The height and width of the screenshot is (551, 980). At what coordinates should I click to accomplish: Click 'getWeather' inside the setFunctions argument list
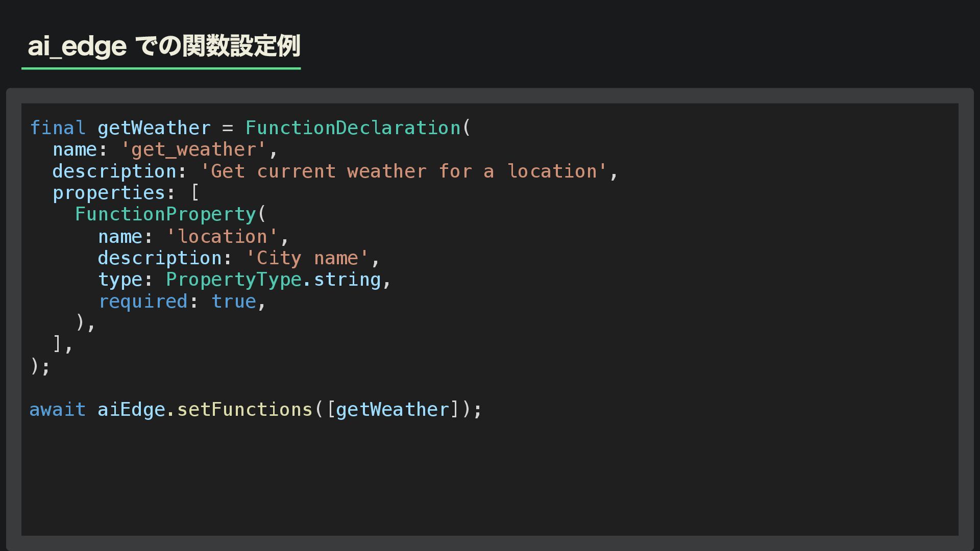[392, 410]
